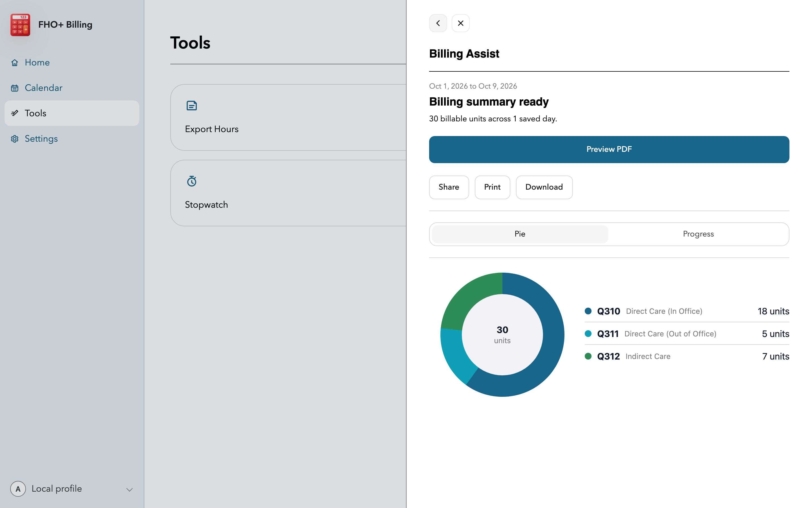Click the Tools pen icon in sidebar

14,113
